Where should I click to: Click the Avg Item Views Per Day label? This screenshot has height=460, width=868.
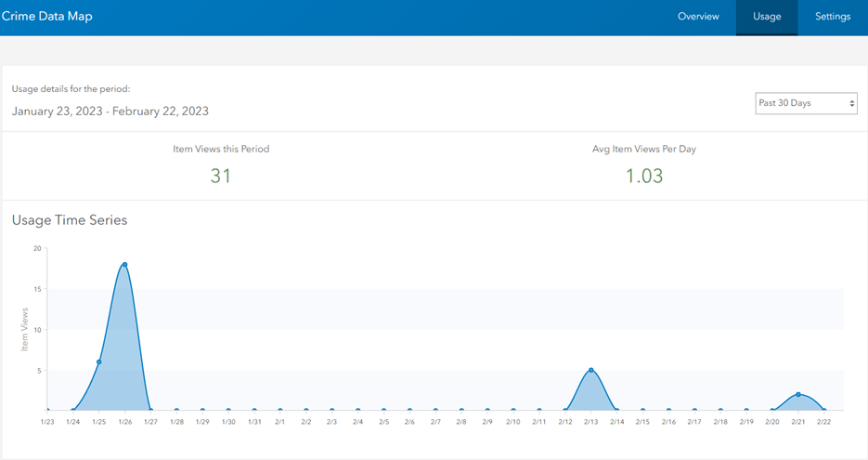(643, 149)
